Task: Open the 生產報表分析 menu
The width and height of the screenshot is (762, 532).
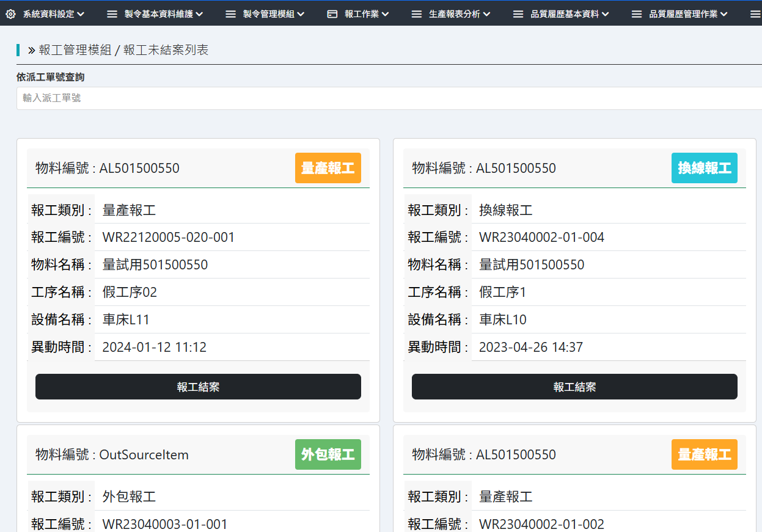Action: [454, 14]
